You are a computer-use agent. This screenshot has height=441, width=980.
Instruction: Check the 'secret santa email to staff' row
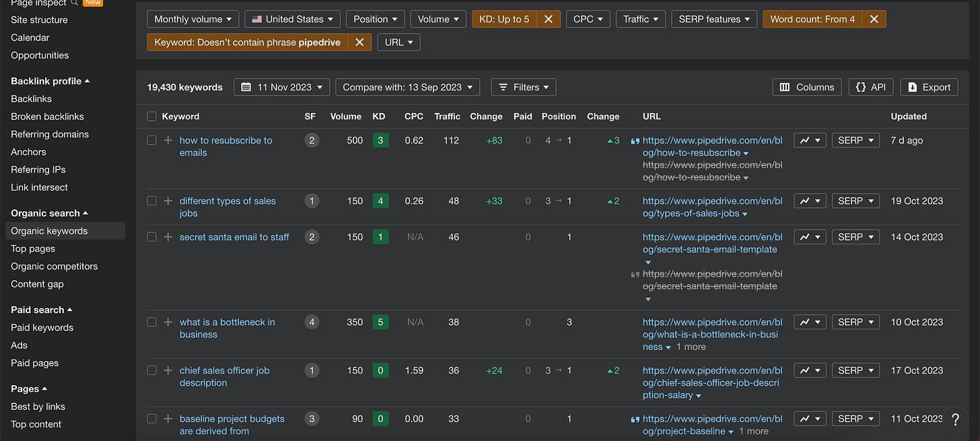(151, 238)
